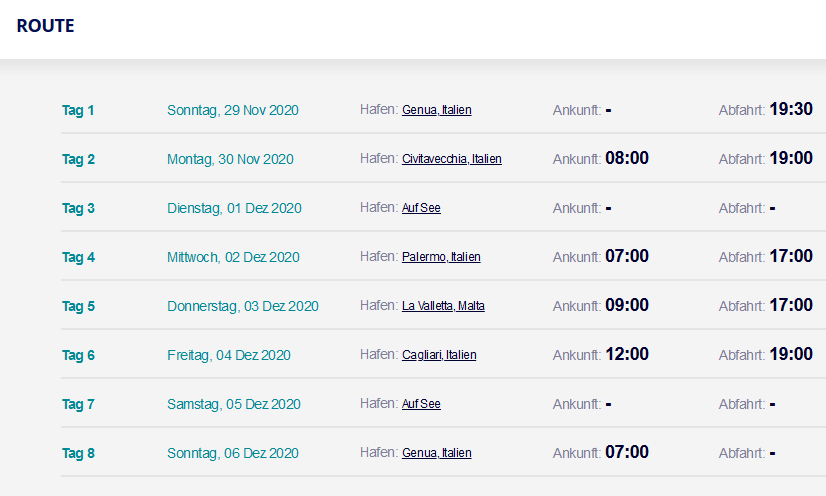Open the Auf See link for Tag 7
The width and height of the screenshot is (826, 496).
[x=421, y=404]
